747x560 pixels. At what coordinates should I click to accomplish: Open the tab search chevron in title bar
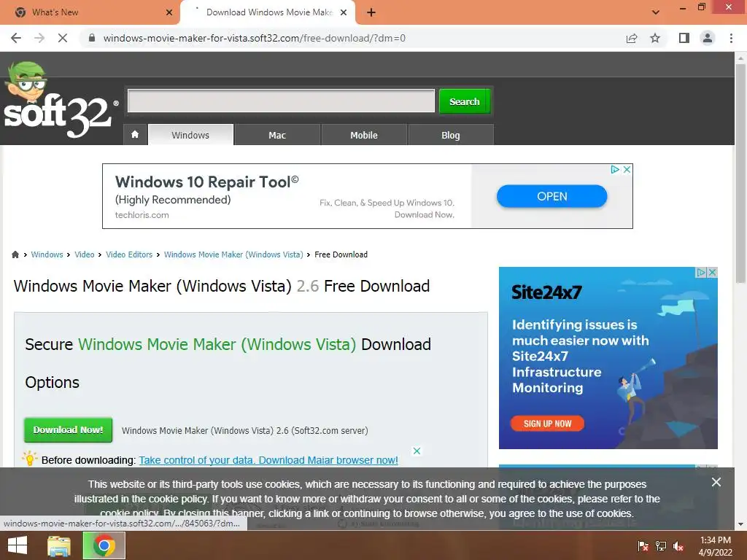tap(656, 12)
